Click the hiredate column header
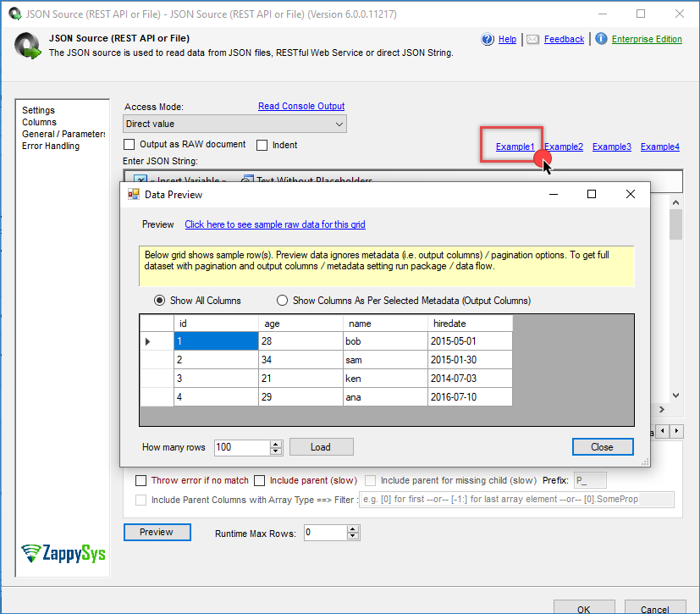Viewport: 700px width, 614px height. pos(470,323)
